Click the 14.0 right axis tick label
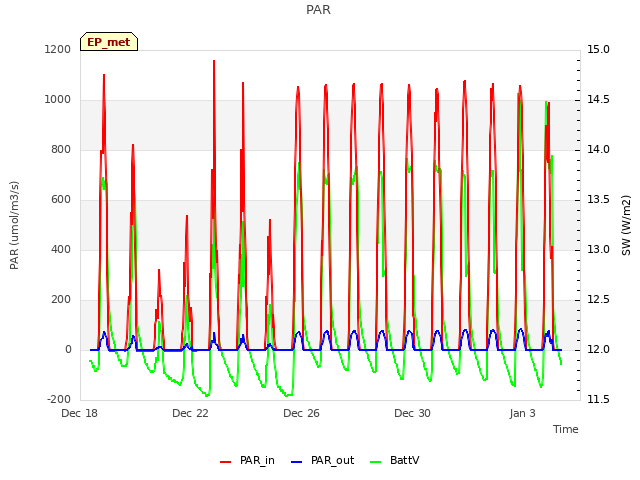The height and width of the screenshot is (480, 640). coord(598,149)
